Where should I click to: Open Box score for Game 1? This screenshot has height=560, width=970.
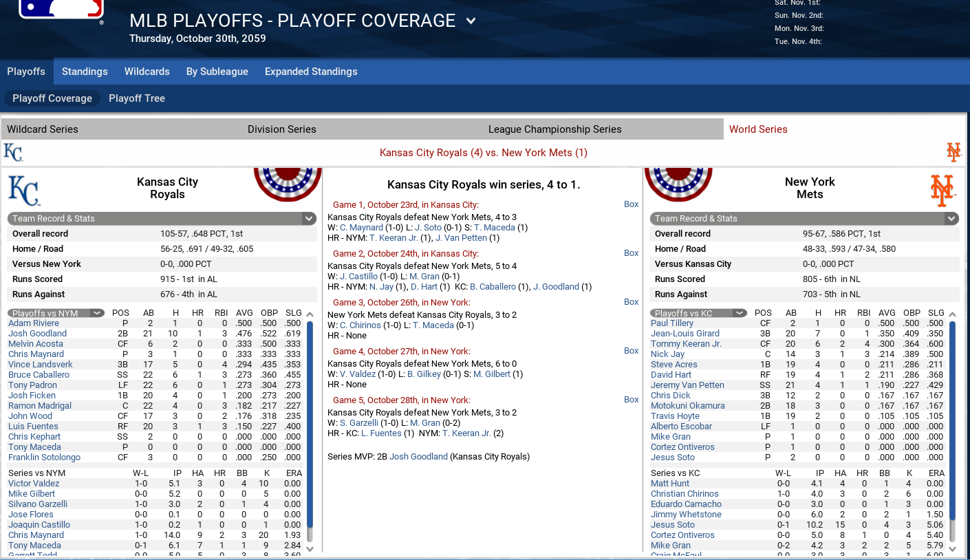[x=631, y=204]
